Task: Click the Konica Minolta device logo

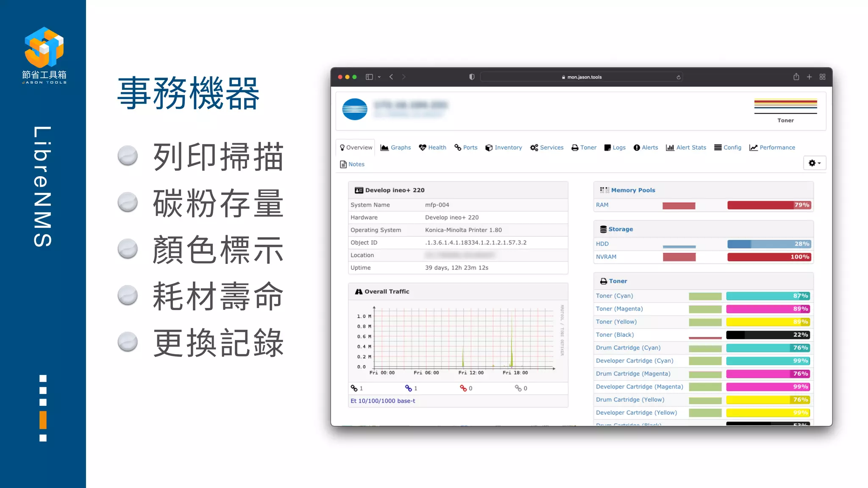Action: 355,109
